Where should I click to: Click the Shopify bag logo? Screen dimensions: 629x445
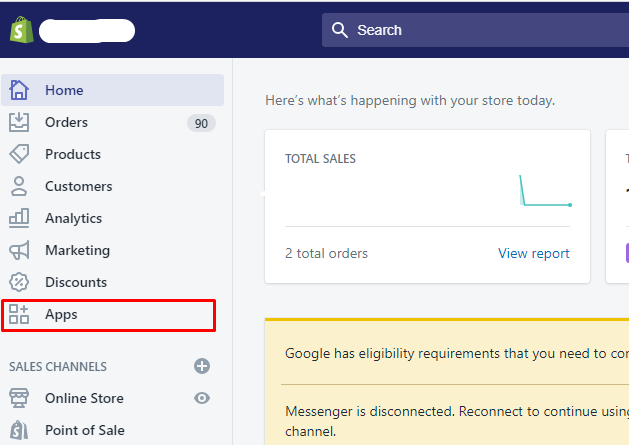(22, 30)
